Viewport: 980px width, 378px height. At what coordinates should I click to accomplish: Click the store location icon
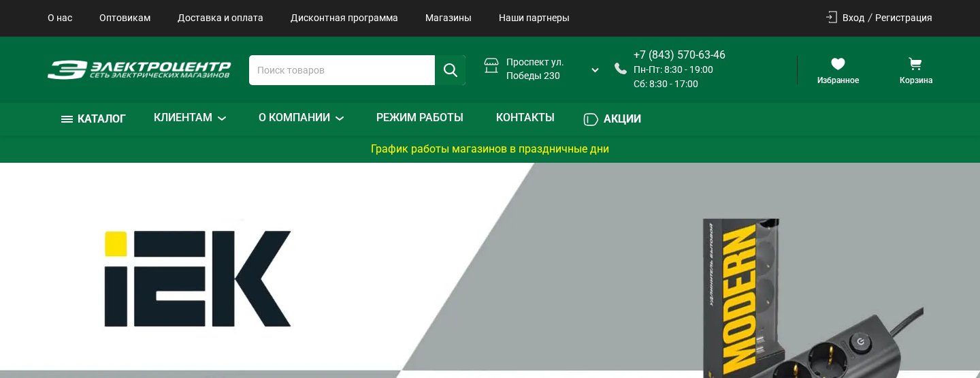click(x=491, y=65)
